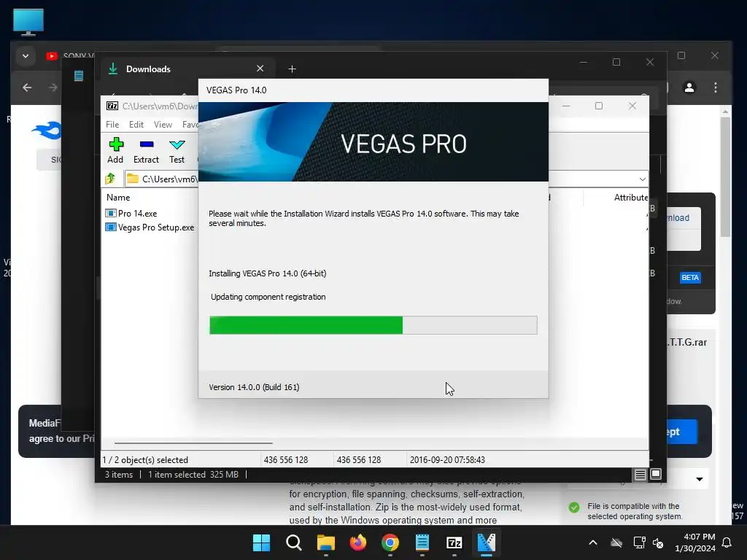Click the VEGAS Pro installation progress bar
Screen dimensions: 747x560
point(373,325)
